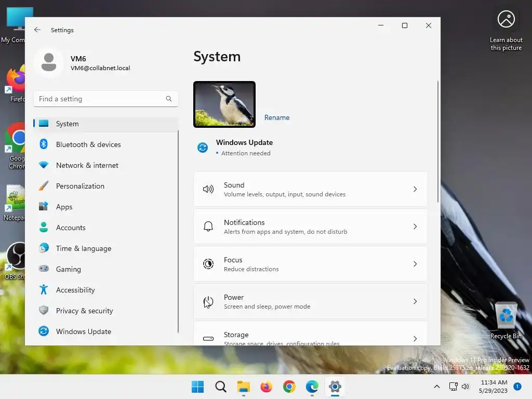Image resolution: width=532 pixels, height=399 pixels.
Task: Click the notification count badge in tray
Action: (517, 387)
